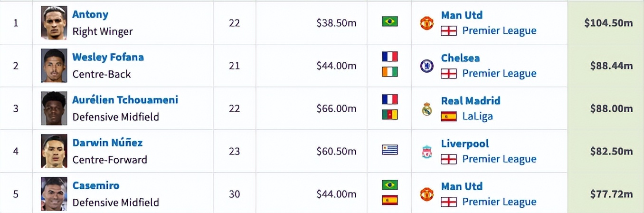Click the Darwin Núñez name link
The width and height of the screenshot is (644, 213).
point(107,143)
